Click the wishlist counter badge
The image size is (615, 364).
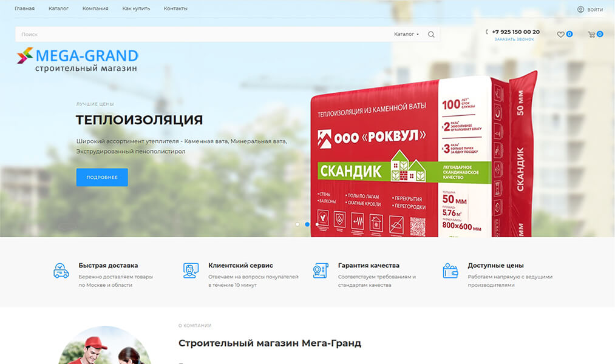(569, 34)
